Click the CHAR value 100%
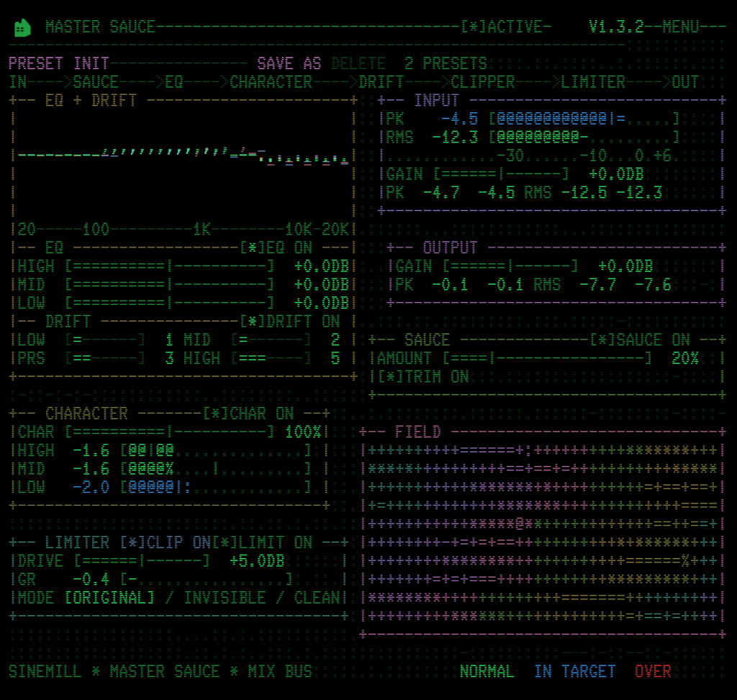 [x=303, y=432]
